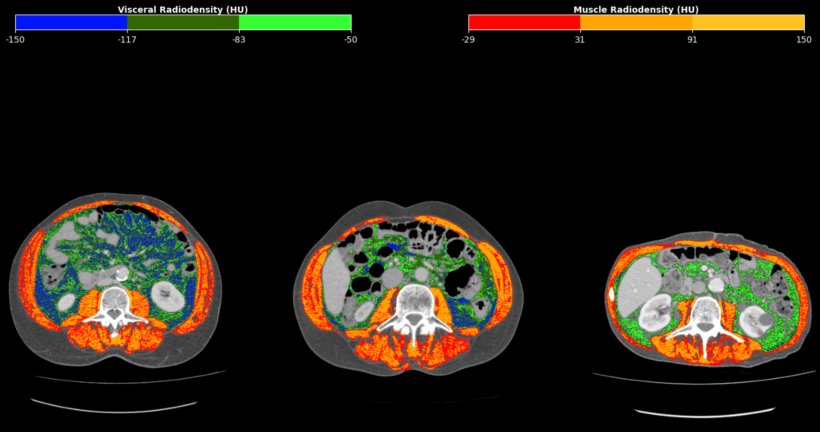Click the orange middle muscle colorbar segment
The height and width of the screenshot is (432, 820).
pyautogui.click(x=636, y=22)
